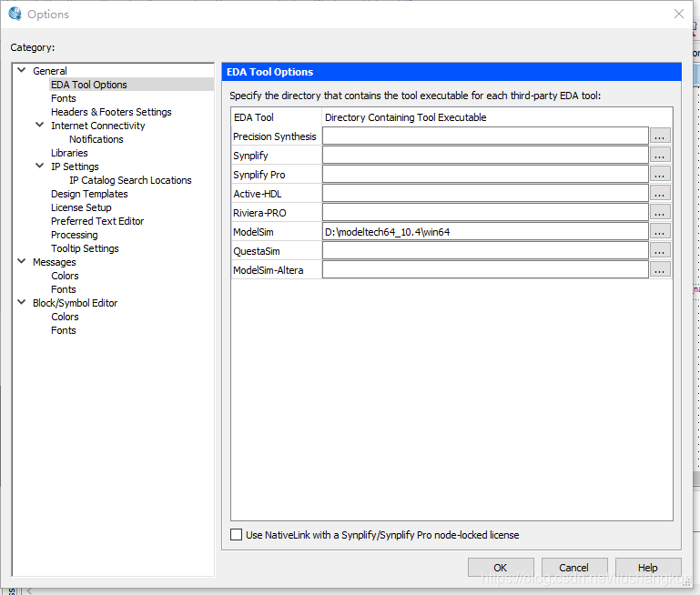The width and height of the screenshot is (700, 595).
Task: Open Fonts under Messages
Action: tap(64, 289)
